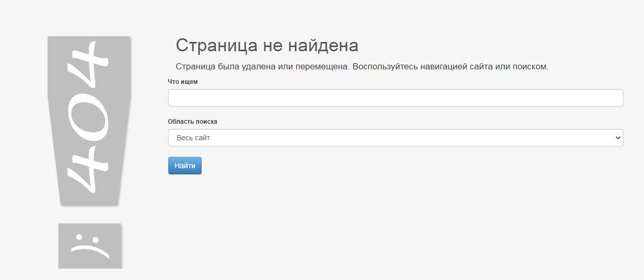Viewport: 644px width, 280px height.
Task: Focus the Что ищем search text field
Action: [395, 98]
